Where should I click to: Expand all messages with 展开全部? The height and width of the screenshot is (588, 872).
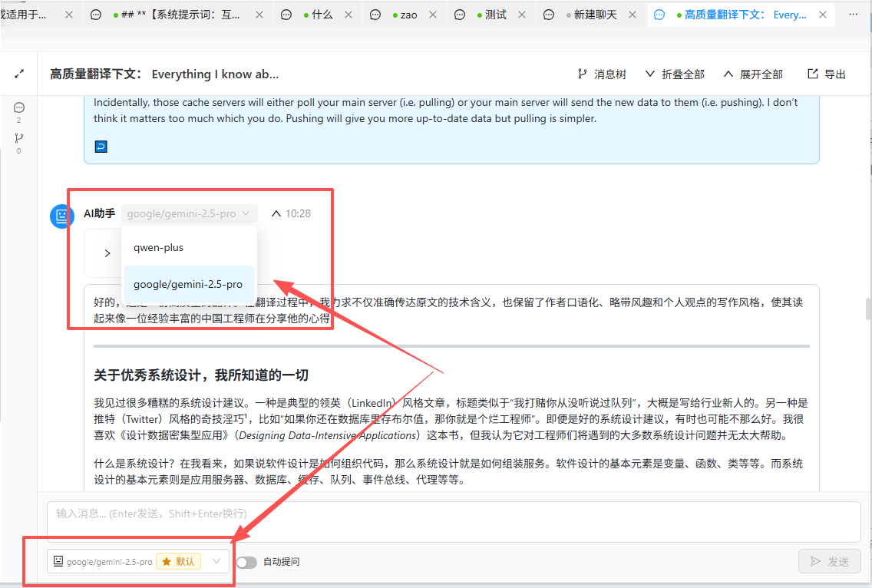click(x=753, y=74)
